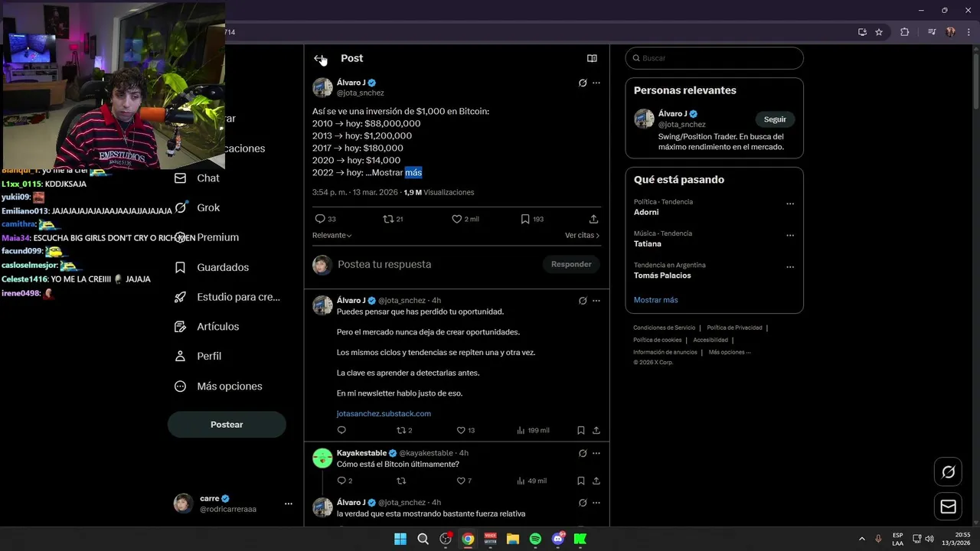Open Álvaro J avatar on main post
This screenshot has width=980, height=551.
(x=322, y=87)
